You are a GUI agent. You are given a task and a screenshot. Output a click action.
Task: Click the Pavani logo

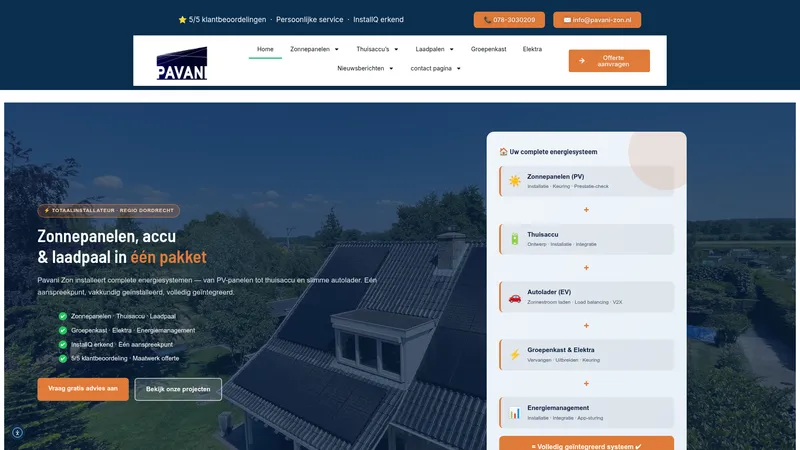pyautogui.click(x=182, y=63)
